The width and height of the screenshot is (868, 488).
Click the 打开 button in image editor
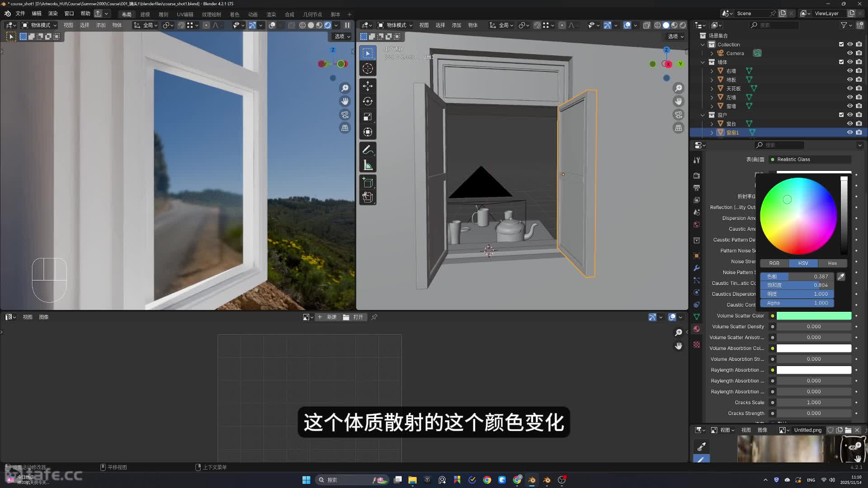point(354,317)
